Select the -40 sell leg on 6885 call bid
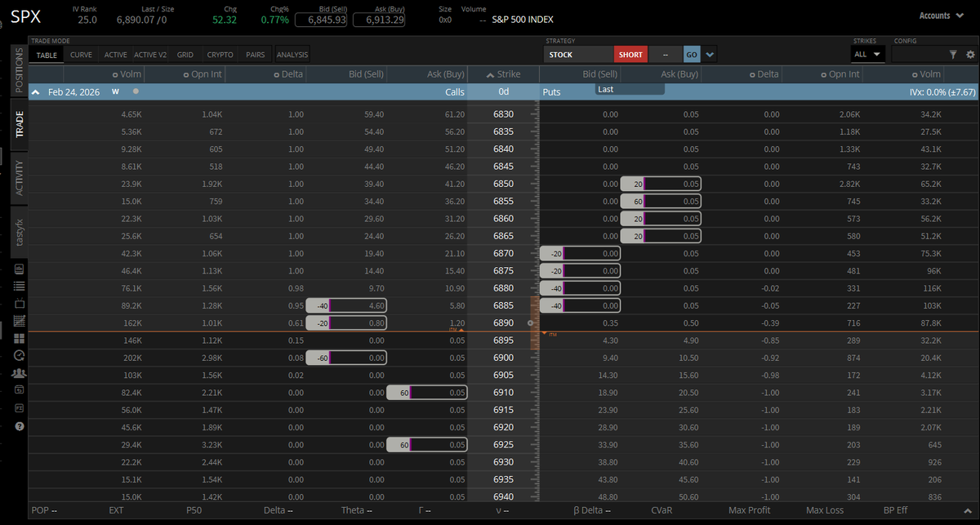980x525 pixels. coord(346,305)
